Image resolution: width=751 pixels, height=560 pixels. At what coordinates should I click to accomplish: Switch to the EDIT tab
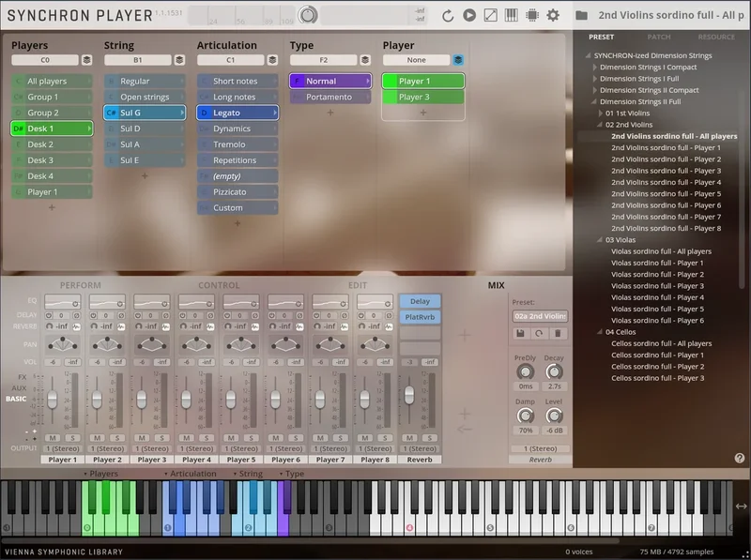point(358,285)
